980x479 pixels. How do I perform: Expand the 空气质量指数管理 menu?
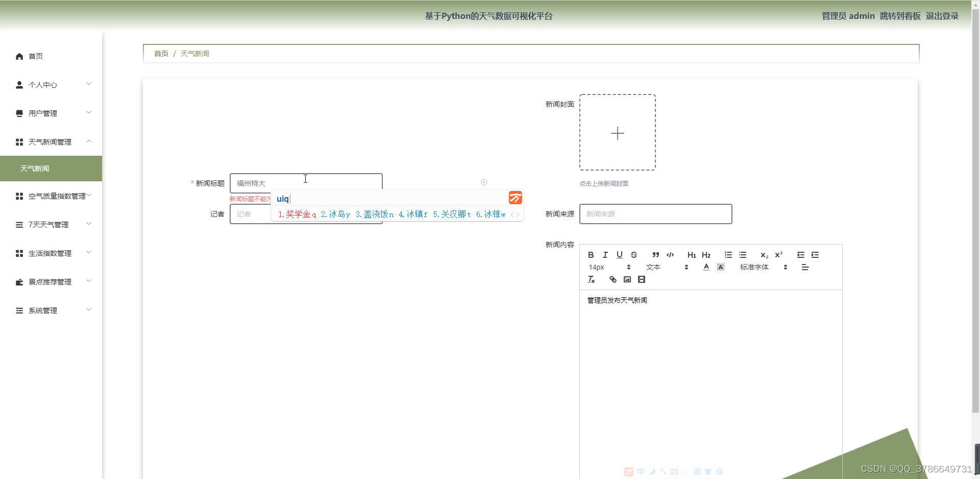click(x=51, y=196)
